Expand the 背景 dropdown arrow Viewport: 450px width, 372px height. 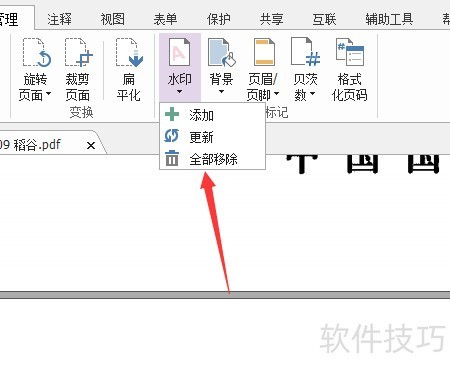(x=221, y=92)
